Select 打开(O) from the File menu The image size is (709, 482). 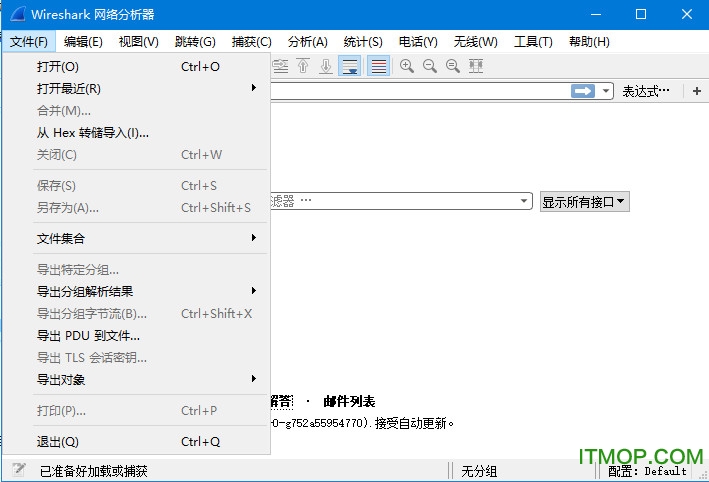coord(58,66)
